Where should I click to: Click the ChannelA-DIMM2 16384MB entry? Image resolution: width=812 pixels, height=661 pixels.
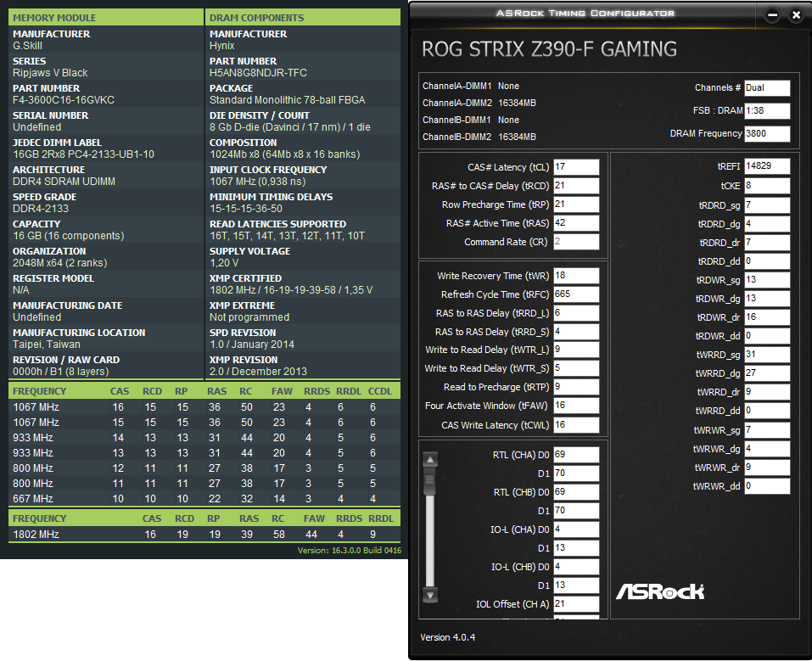479,103
